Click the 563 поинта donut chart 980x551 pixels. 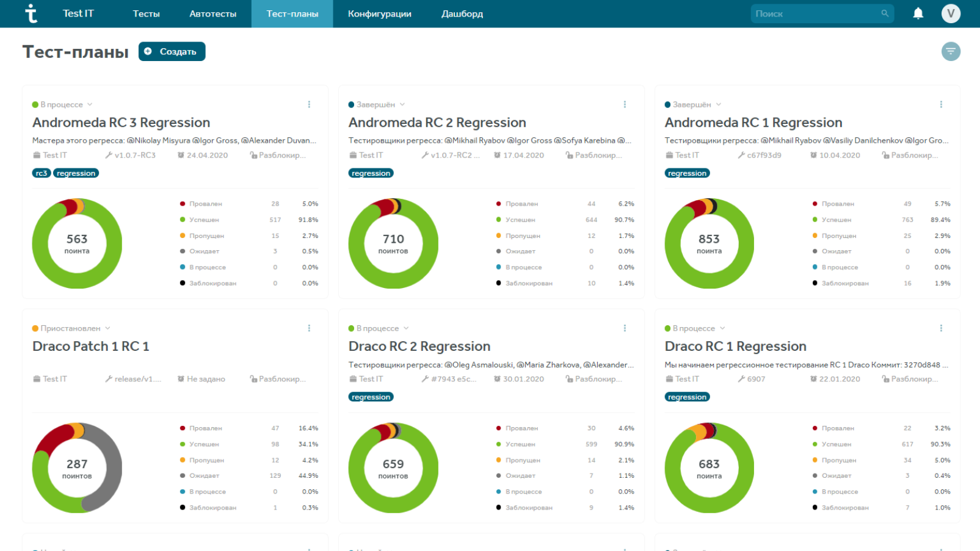(77, 243)
